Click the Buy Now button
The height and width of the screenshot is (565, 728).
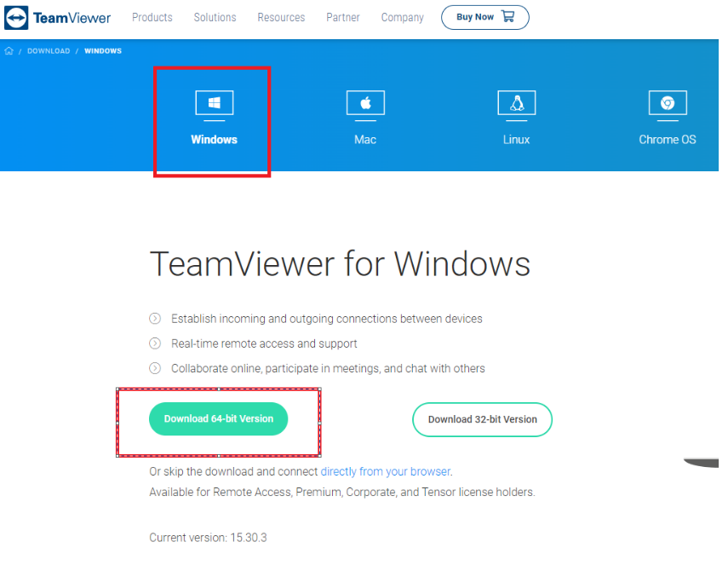coord(485,17)
